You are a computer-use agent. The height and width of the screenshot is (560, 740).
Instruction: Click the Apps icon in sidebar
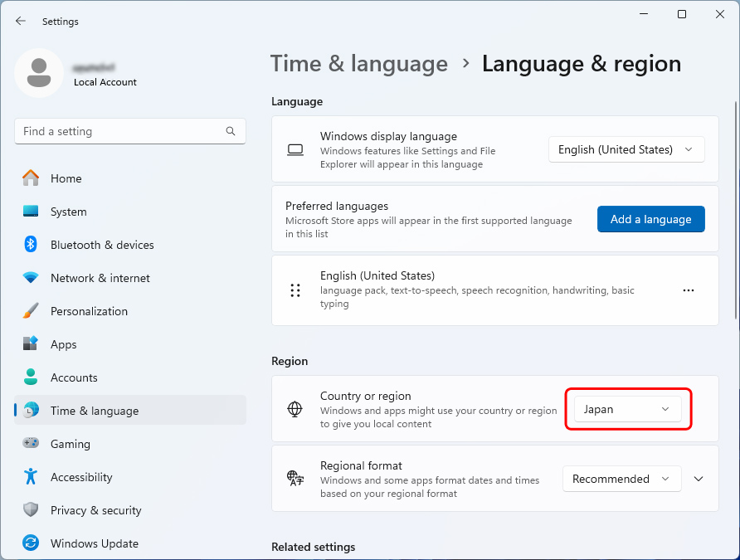pos(31,344)
